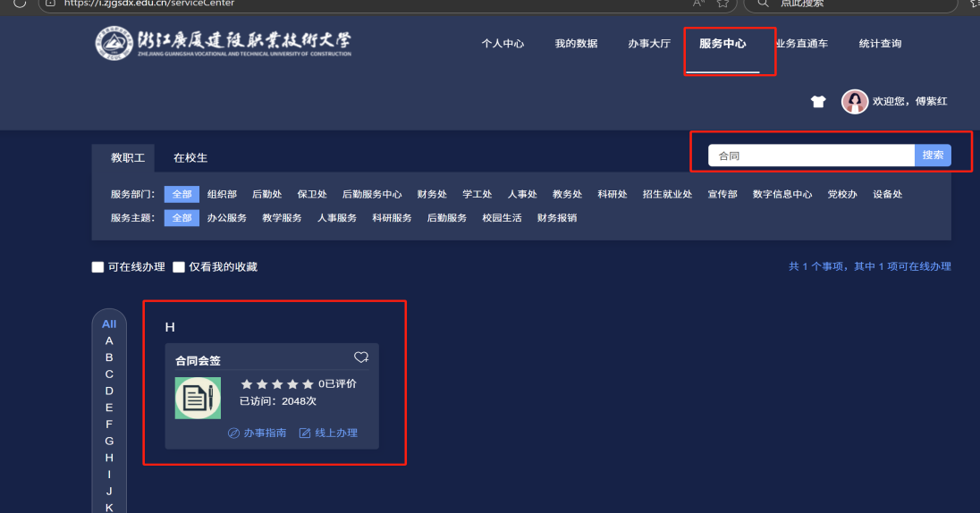Enable the 可在线办理 checkbox
The height and width of the screenshot is (513, 980).
pos(98,267)
